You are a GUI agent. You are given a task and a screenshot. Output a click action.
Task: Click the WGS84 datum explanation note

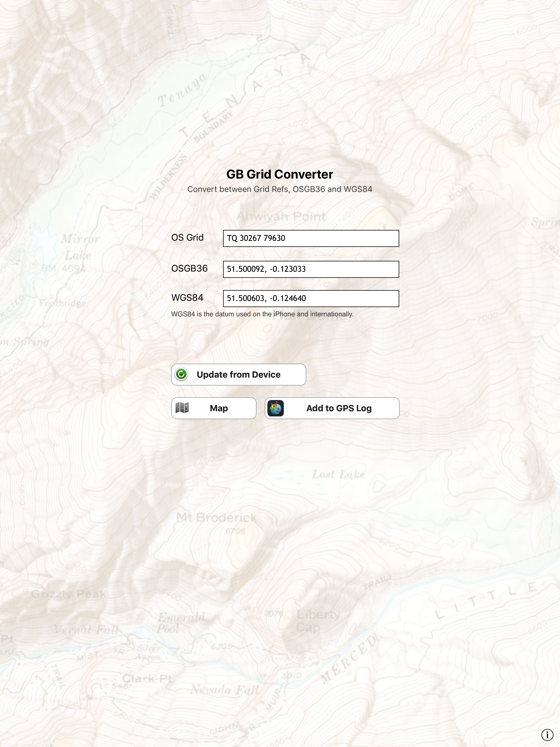[262, 314]
